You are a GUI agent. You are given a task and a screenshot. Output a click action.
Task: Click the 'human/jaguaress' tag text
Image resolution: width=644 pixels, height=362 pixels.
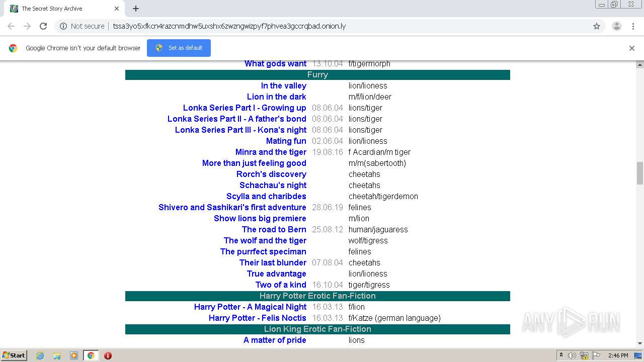pyautogui.click(x=378, y=229)
